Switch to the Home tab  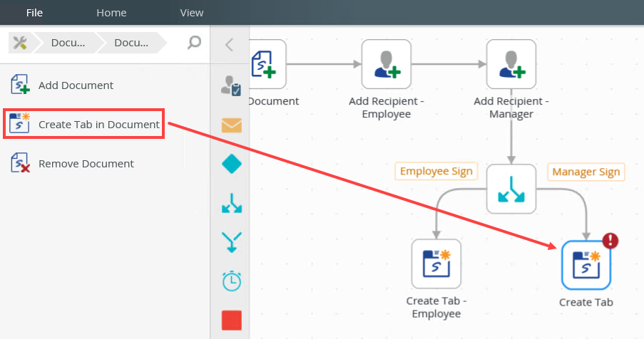[x=111, y=13]
